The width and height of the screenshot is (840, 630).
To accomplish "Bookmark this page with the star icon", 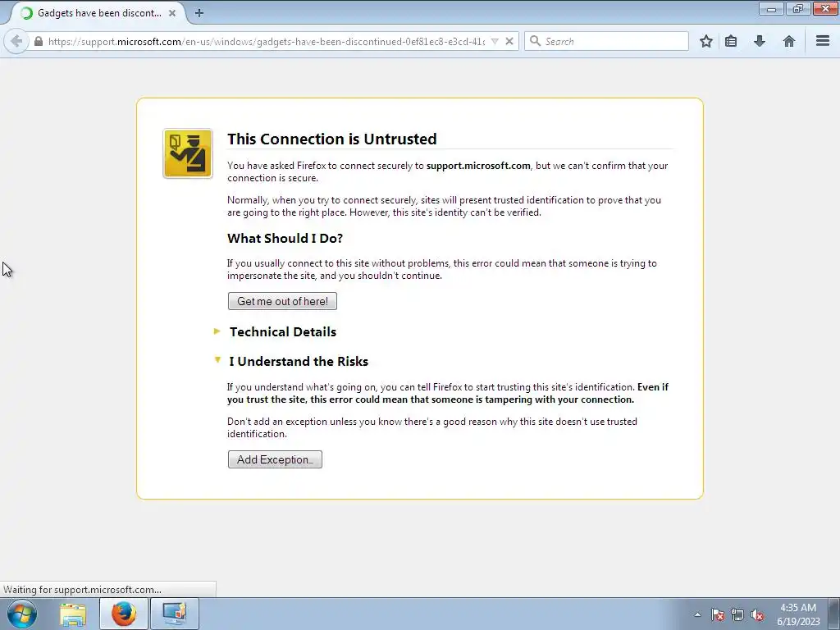I will click(x=706, y=41).
